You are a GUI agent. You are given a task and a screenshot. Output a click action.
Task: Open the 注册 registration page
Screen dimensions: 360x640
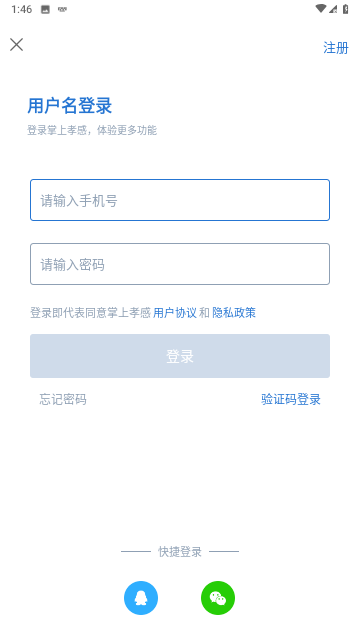[336, 48]
